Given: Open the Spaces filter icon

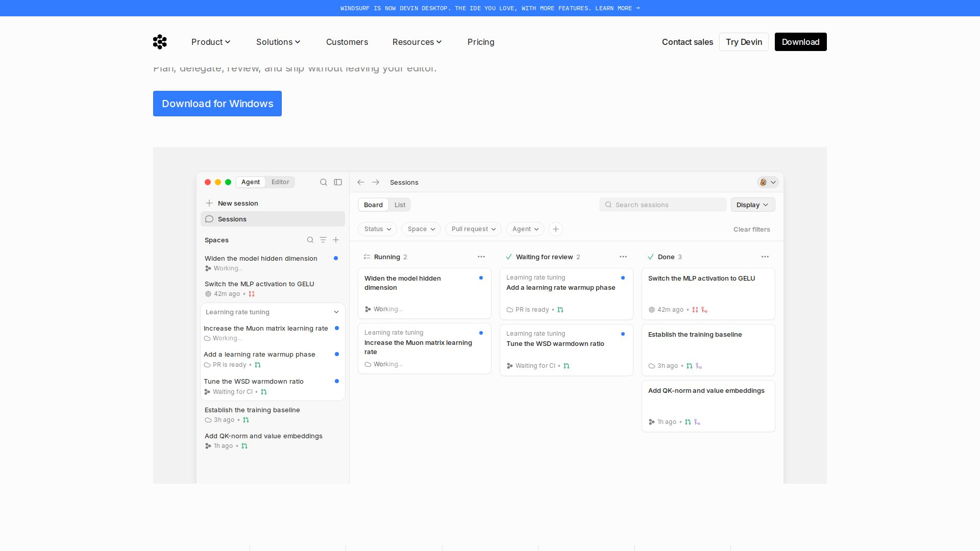Looking at the screenshot, I should (x=323, y=240).
